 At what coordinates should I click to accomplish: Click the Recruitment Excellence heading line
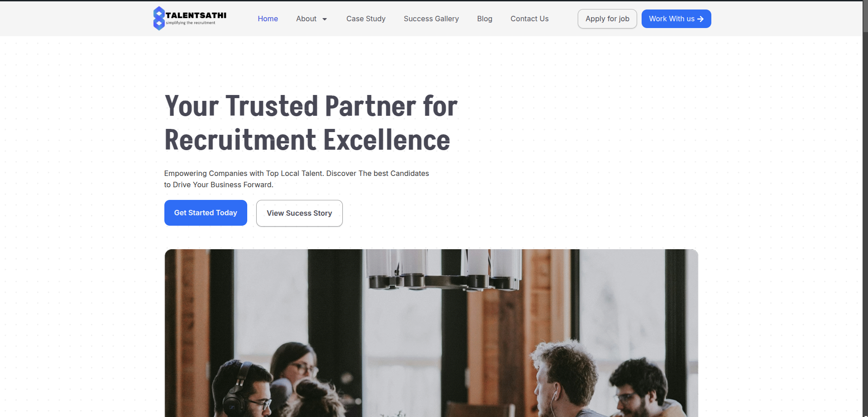click(307, 140)
